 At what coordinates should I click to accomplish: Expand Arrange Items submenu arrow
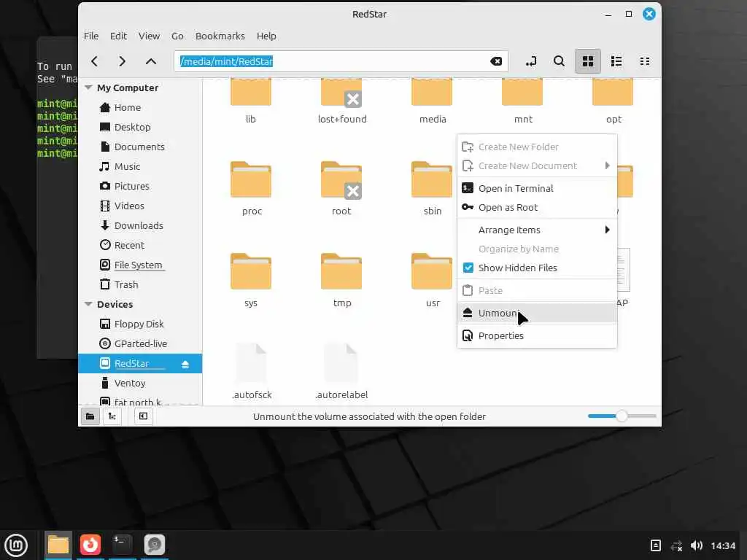click(x=608, y=230)
